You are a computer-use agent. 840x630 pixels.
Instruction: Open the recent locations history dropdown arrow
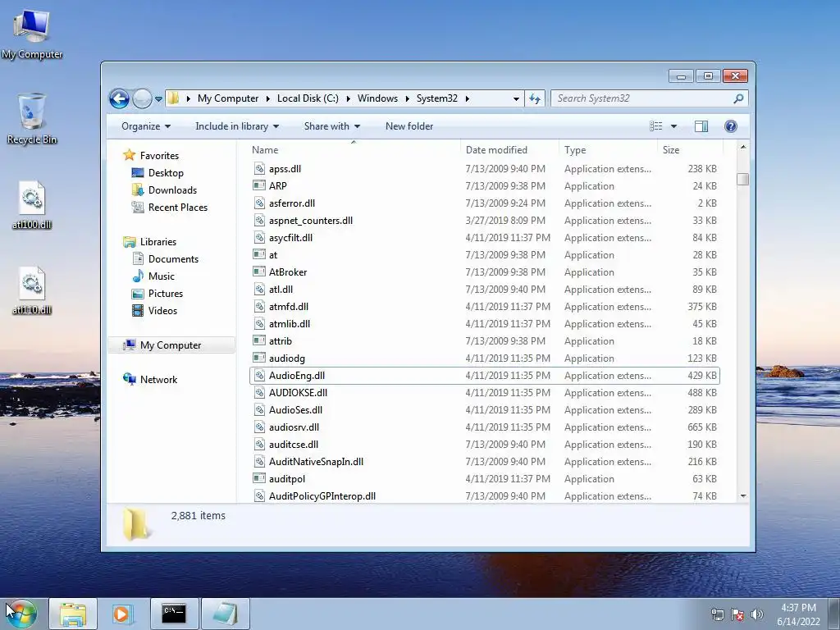158,99
